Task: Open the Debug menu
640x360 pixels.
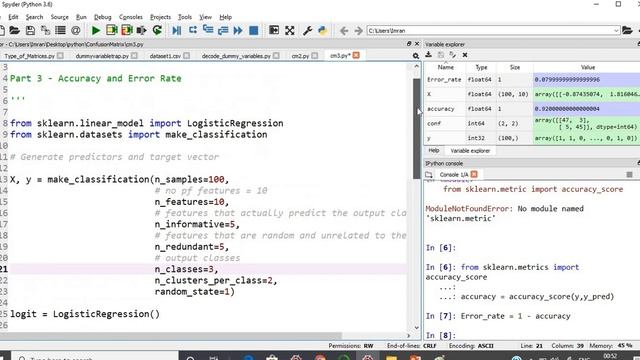Action: point(102,17)
